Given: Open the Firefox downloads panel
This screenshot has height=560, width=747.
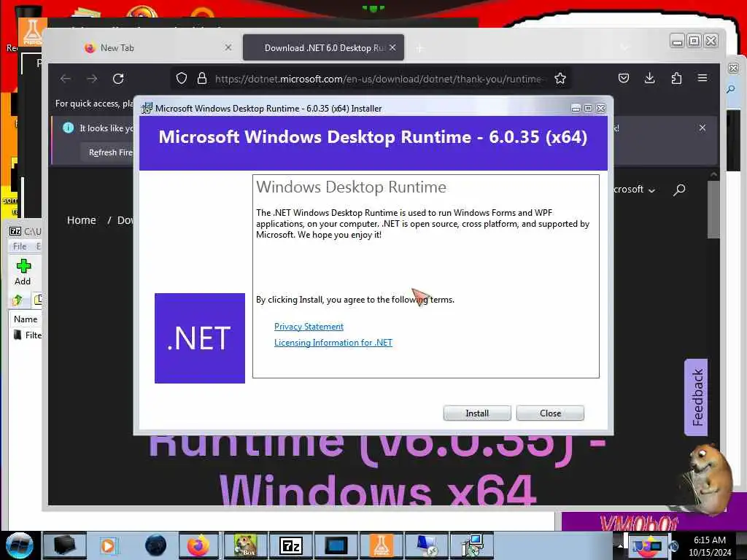Looking at the screenshot, I should tap(649, 78).
